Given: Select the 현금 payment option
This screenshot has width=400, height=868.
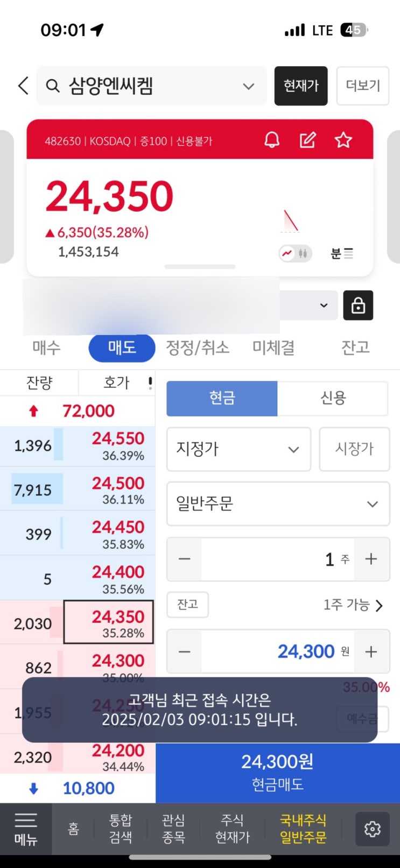Looking at the screenshot, I should pyautogui.click(x=222, y=398).
